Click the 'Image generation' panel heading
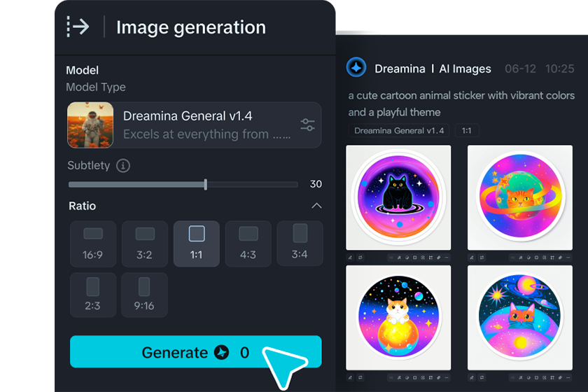 (191, 27)
